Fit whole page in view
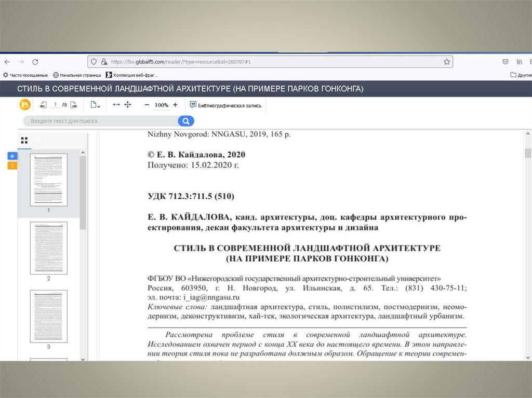 (x=128, y=105)
